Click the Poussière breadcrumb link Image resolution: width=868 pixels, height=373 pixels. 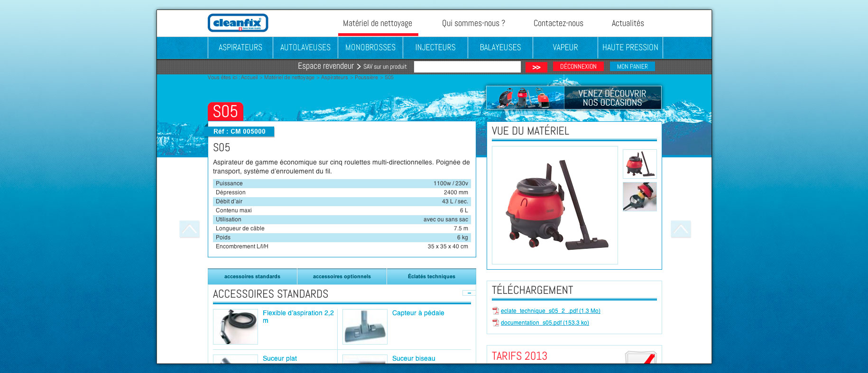366,78
